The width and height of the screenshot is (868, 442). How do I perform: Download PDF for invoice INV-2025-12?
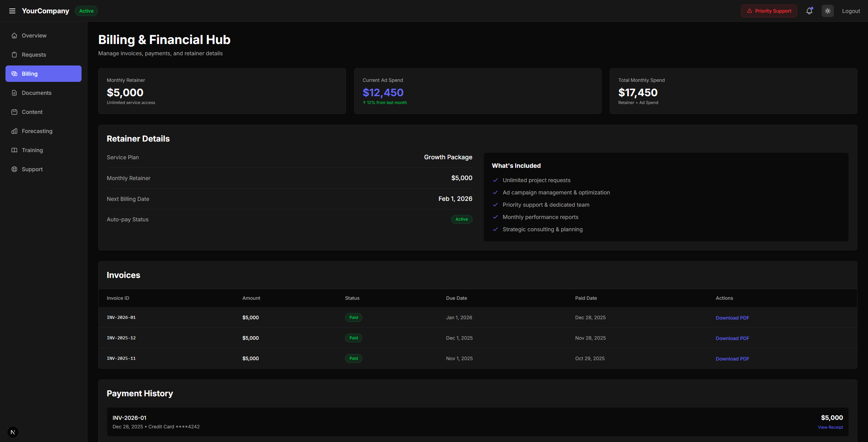(732, 338)
